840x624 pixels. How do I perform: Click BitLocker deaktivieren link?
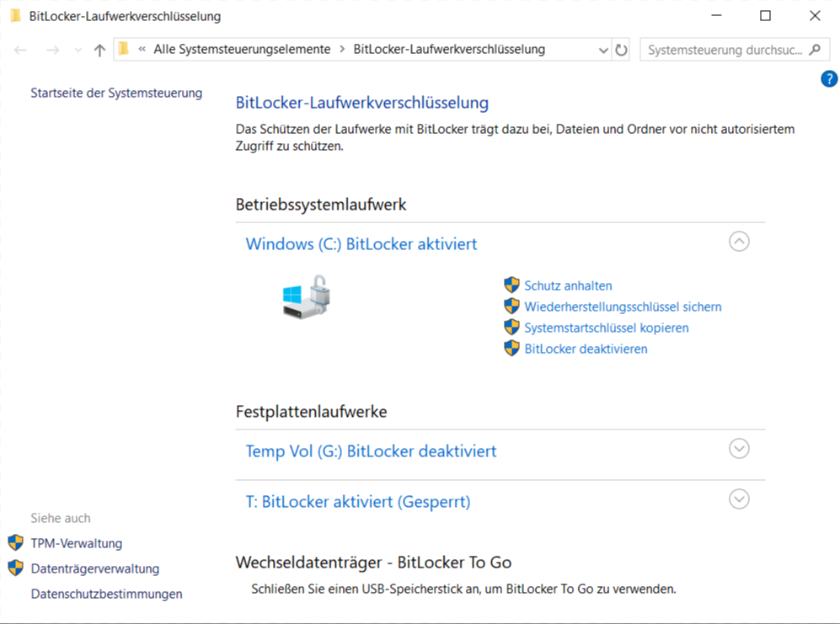point(586,349)
